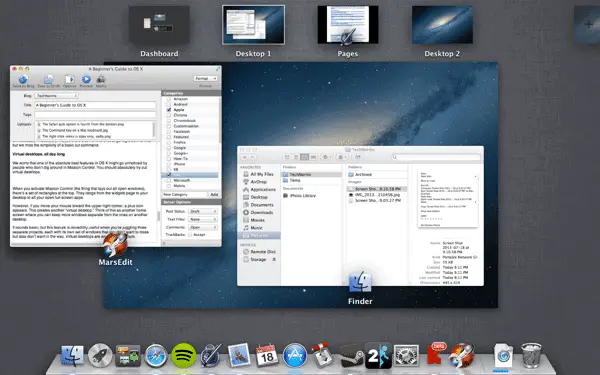Check the Microsoft category checkbox

169,180
